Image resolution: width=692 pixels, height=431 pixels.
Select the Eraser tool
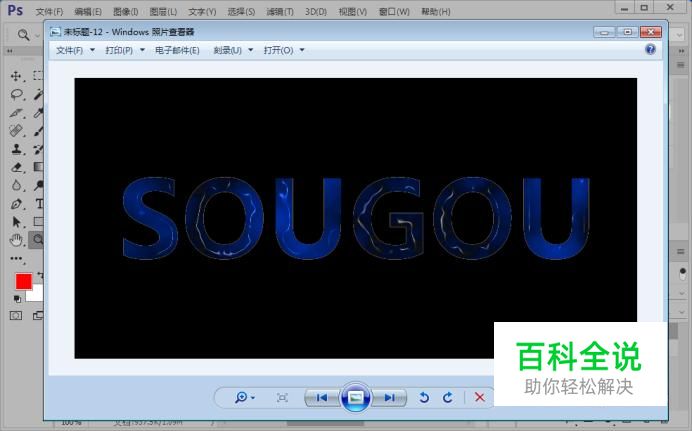pyautogui.click(x=16, y=167)
